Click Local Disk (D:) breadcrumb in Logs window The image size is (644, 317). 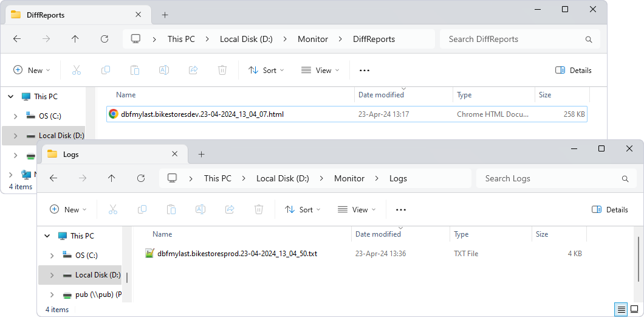point(283,178)
